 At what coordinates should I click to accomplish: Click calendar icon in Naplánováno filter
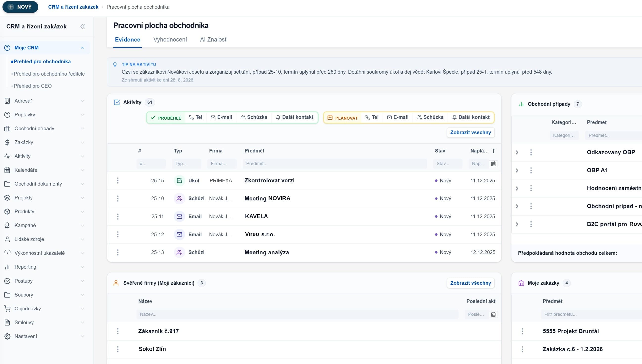(493, 164)
